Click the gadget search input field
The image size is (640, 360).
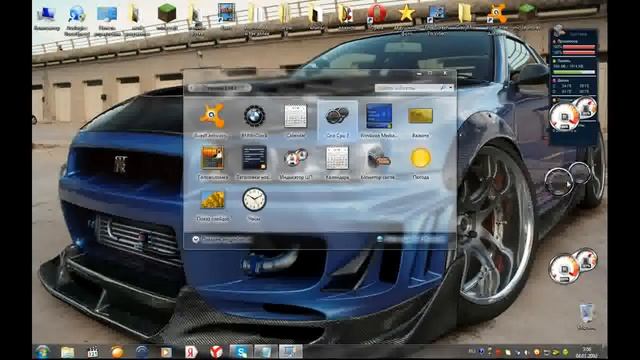pos(408,88)
